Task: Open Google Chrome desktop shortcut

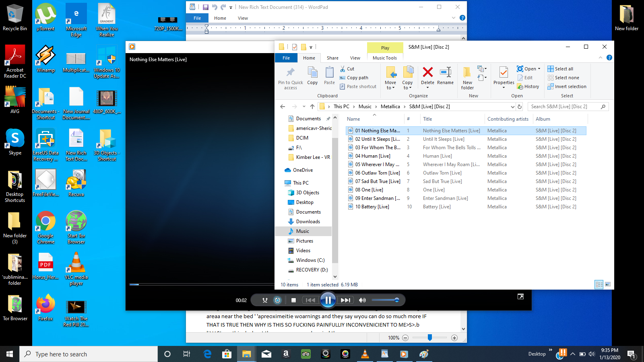Action: click(45, 227)
